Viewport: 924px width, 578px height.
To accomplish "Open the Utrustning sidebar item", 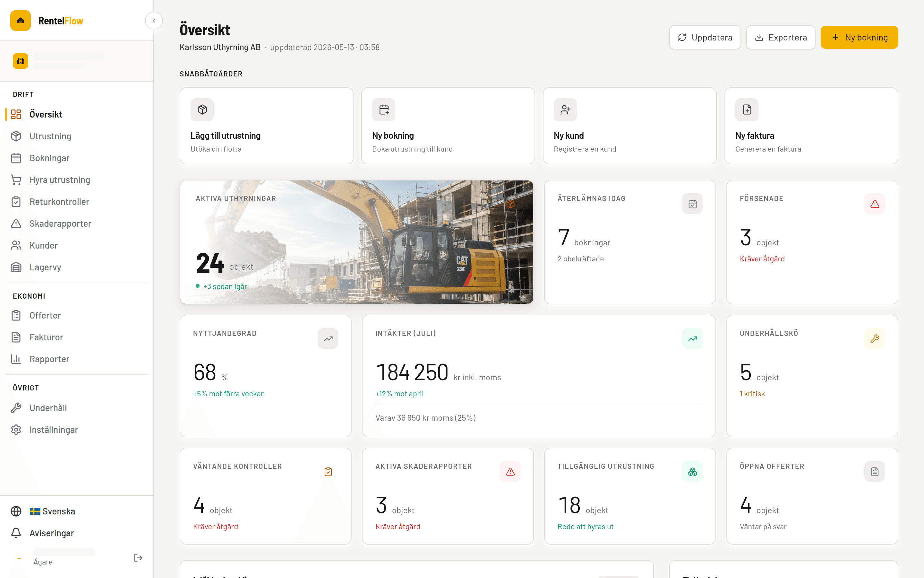I will click(x=77, y=136).
